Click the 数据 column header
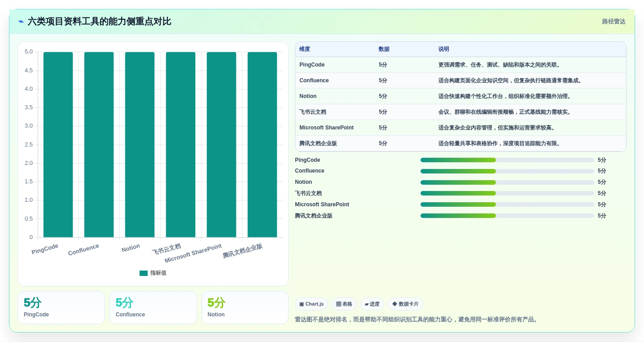The image size is (644, 342). click(384, 49)
